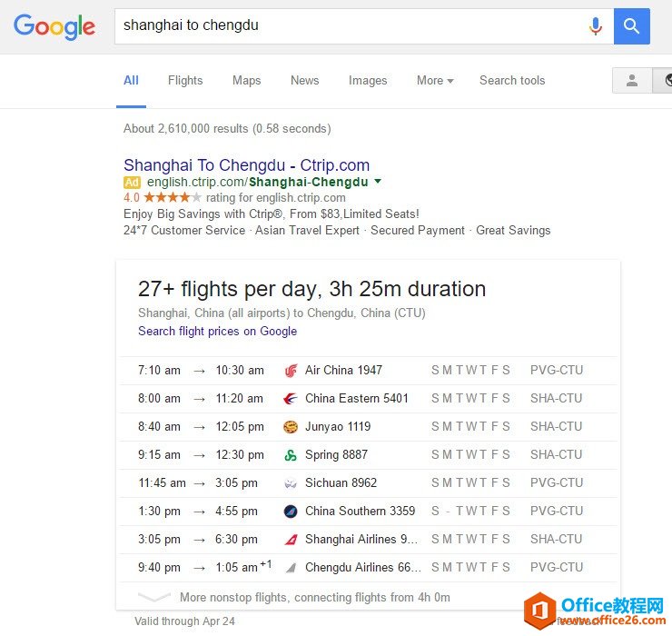Click 11:20 am arrival time

(239, 399)
